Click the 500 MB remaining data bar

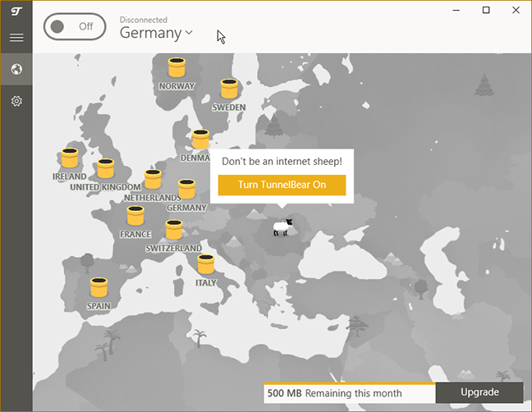(x=350, y=393)
